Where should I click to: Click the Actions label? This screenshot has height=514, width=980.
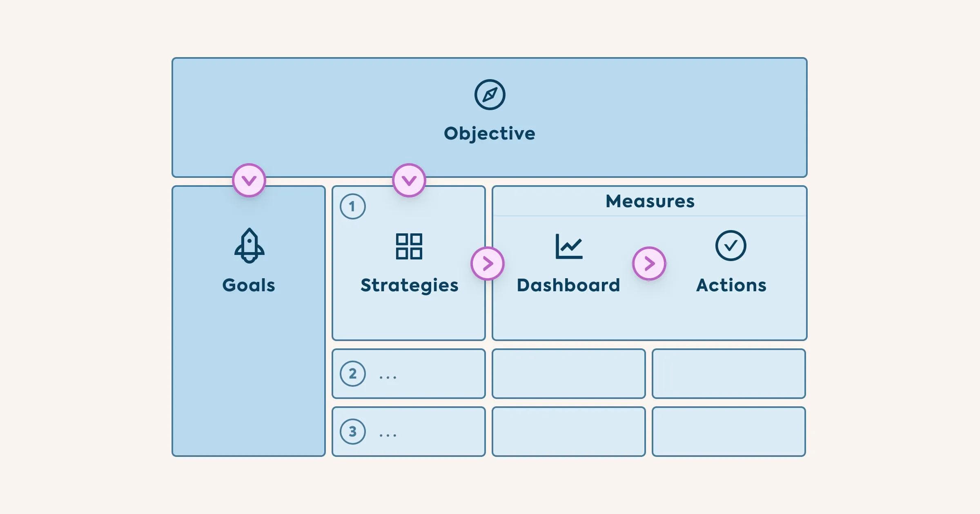[x=731, y=285]
